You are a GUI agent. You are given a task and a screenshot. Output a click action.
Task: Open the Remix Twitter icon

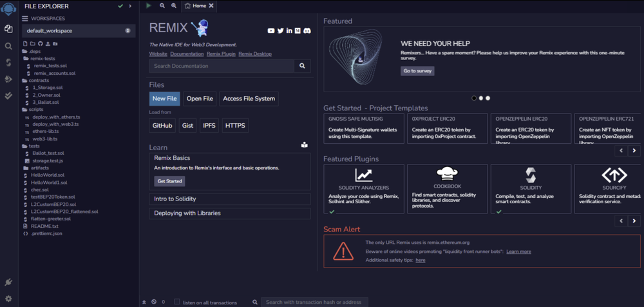pos(281,31)
